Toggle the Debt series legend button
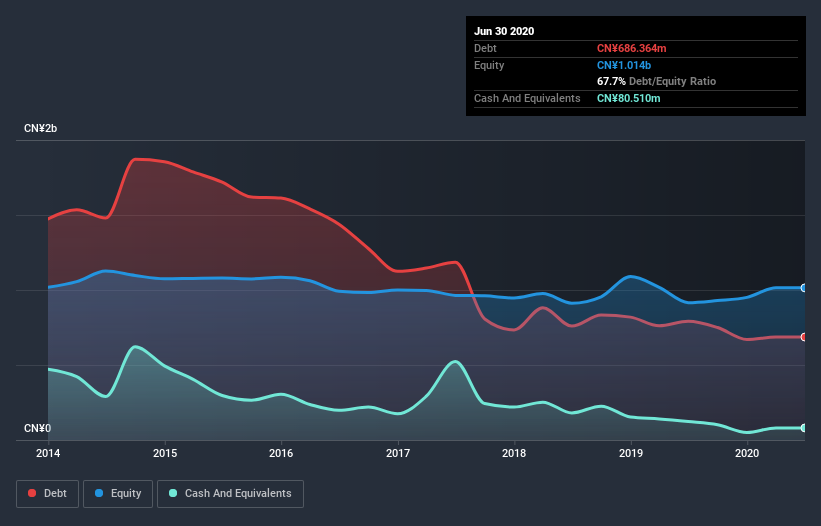 pos(47,494)
